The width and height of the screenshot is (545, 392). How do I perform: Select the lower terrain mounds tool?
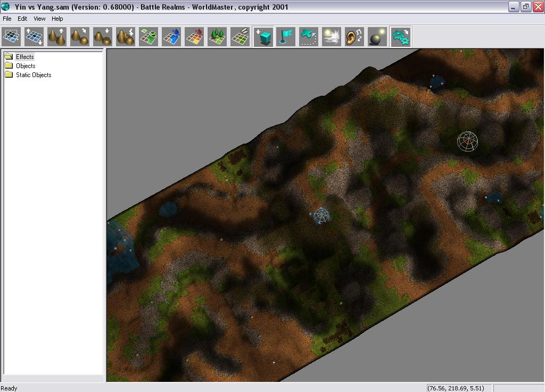pyautogui.click(x=103, y=37)
